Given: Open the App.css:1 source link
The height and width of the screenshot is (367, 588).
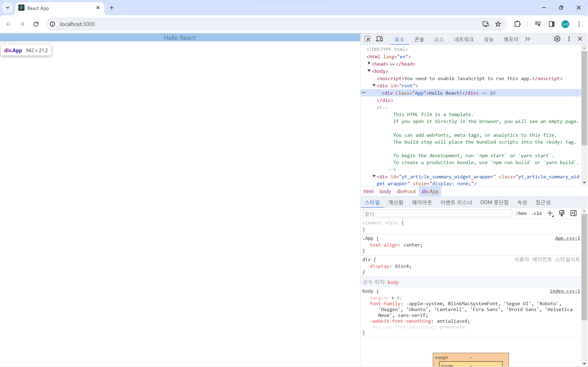Looking at the screenshot, I should [x=567, y=238].
